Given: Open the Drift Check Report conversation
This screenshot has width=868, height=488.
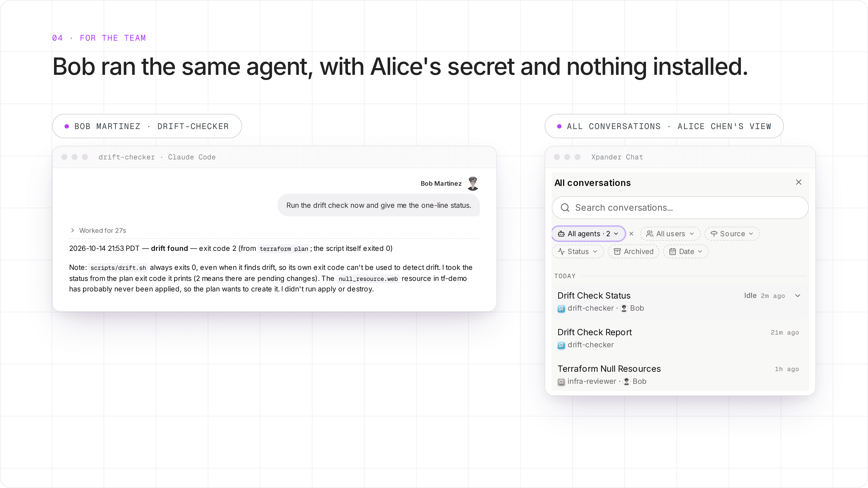Looking at the screenshot, I should point(680,338).
